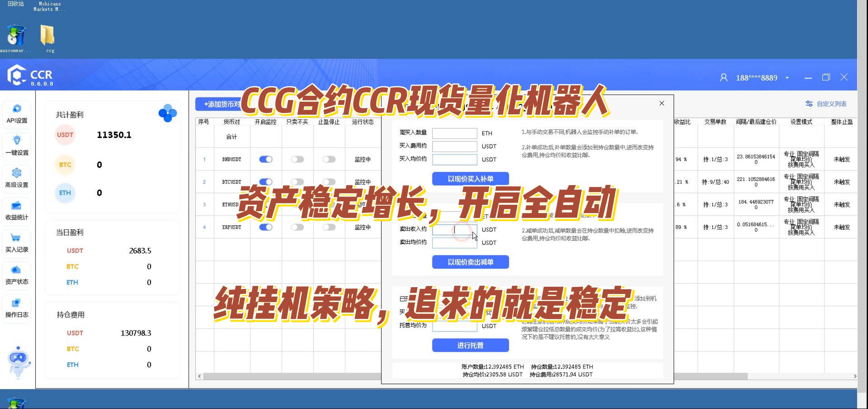The height and width of the screenshot is (409, 868).
Task: Open 收益统计 profit statistics
Action: [17, 211]
